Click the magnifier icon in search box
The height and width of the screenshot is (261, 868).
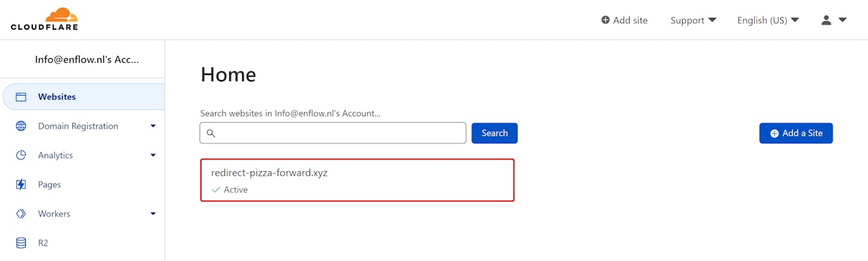click(211, 133)
